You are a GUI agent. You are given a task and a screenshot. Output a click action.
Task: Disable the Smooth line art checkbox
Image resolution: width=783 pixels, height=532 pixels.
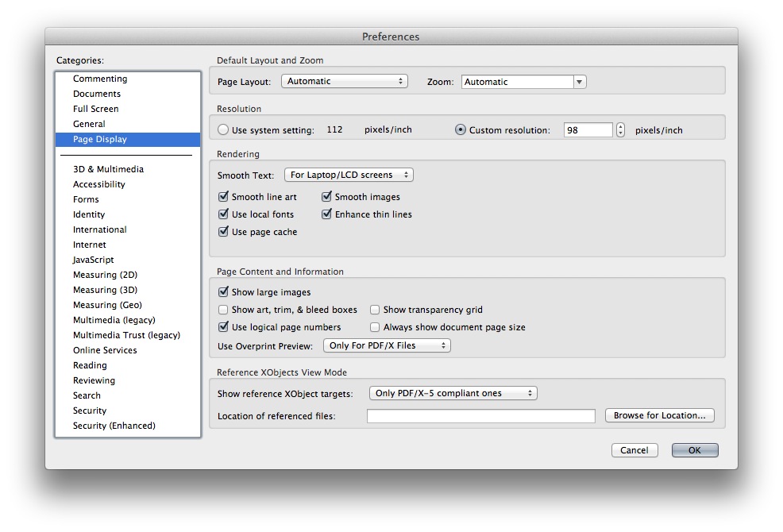(224, 196)
